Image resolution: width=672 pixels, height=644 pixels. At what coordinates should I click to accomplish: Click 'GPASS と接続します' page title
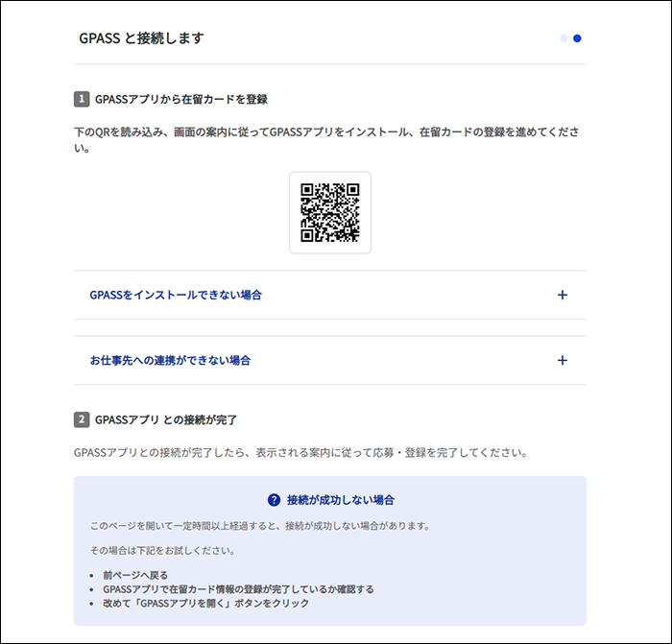141,38
